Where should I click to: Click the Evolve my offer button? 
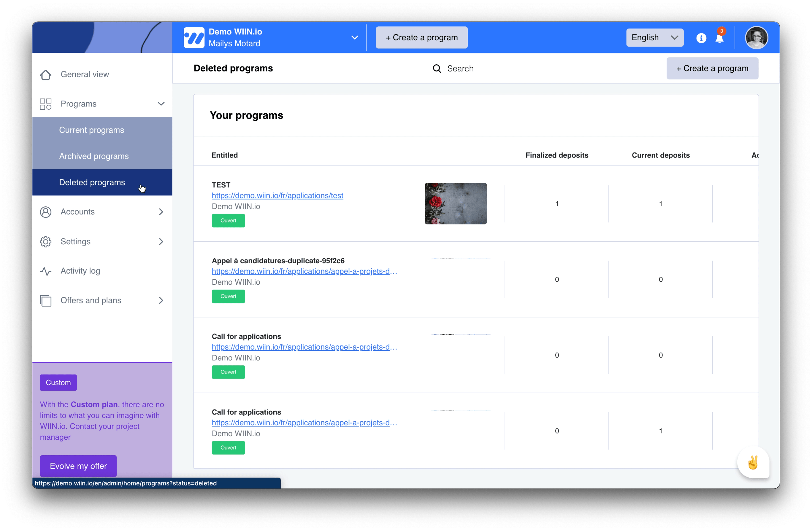coord(78,466)
